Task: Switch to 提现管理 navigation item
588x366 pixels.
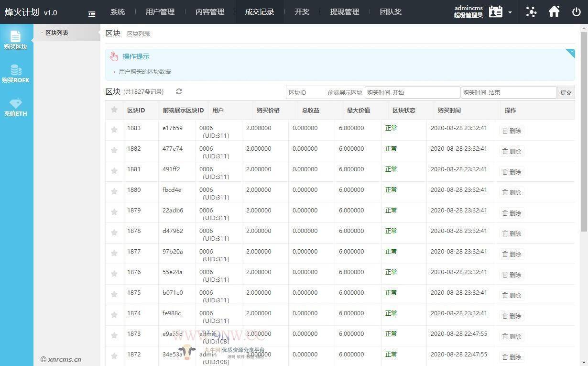Action: (x=345, y=11)
